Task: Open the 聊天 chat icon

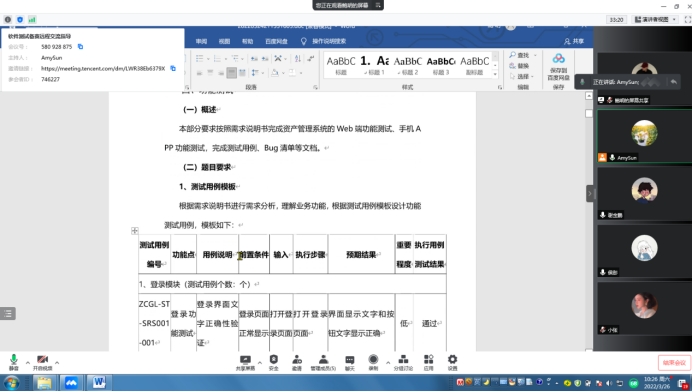Action: pos(350,362)
